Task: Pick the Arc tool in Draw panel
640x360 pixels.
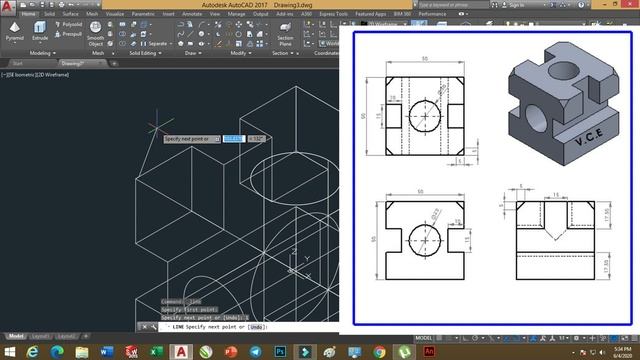Action: click(x=201, y=24)
